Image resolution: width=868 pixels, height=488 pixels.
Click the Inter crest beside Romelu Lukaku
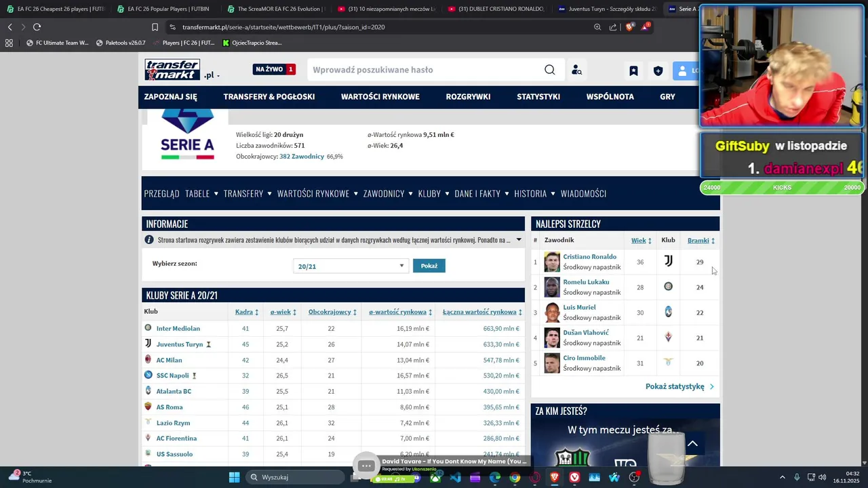pos(668,287)
